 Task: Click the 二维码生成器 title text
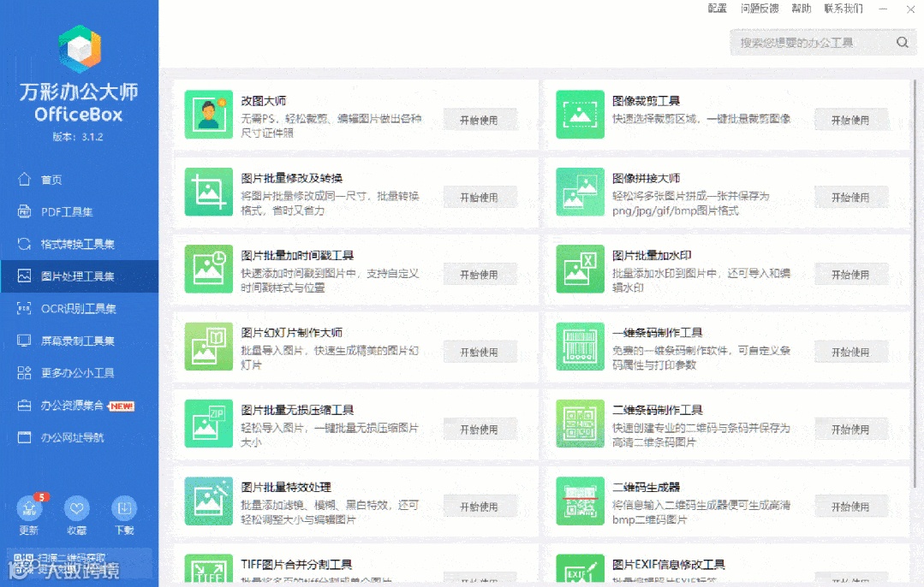pyautogui.click(x=646, y=487)
